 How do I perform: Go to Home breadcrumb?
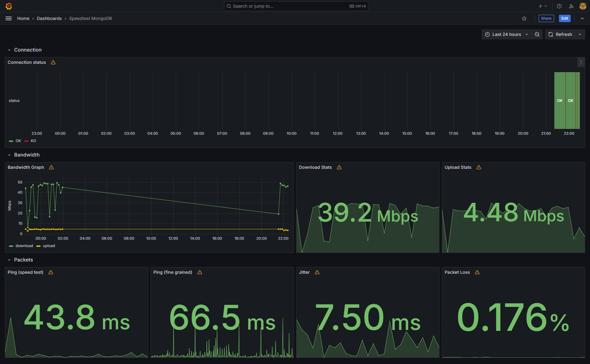click(x=23, y=18)
